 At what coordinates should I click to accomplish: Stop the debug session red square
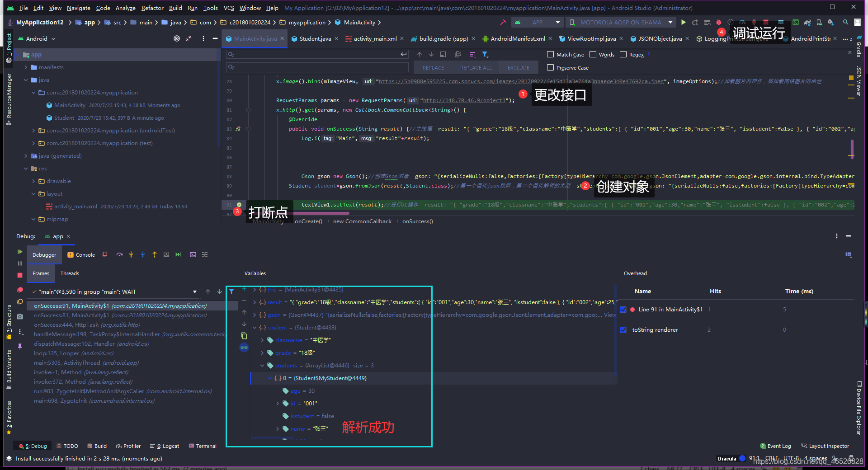pos(20,275)
